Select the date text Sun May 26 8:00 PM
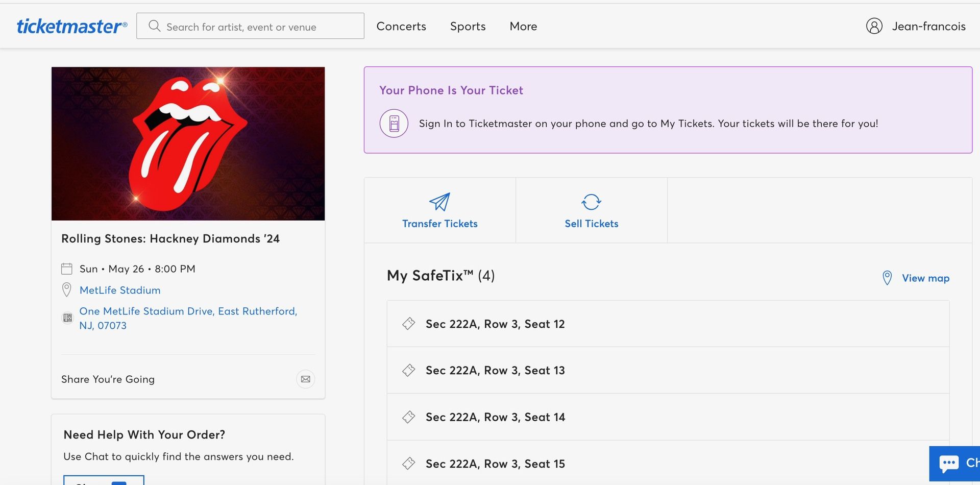The width and height of the screenshot is (980, 485). (x=137, y=269)
